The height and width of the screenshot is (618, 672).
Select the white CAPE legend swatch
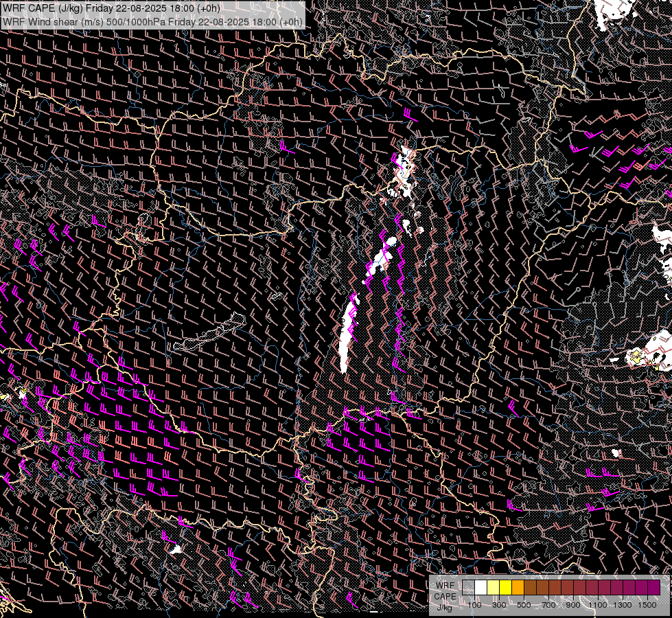481,588
